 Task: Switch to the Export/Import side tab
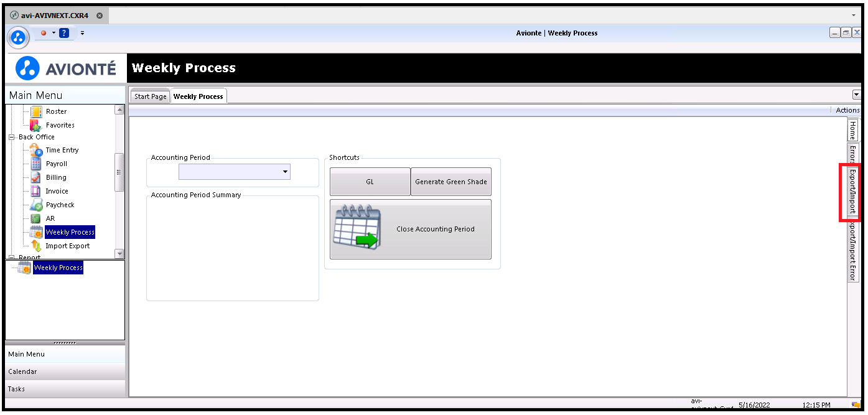[x=853, y=191]
